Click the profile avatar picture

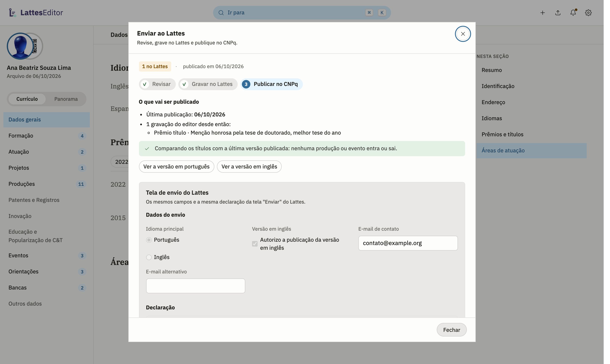coord(20,46)
